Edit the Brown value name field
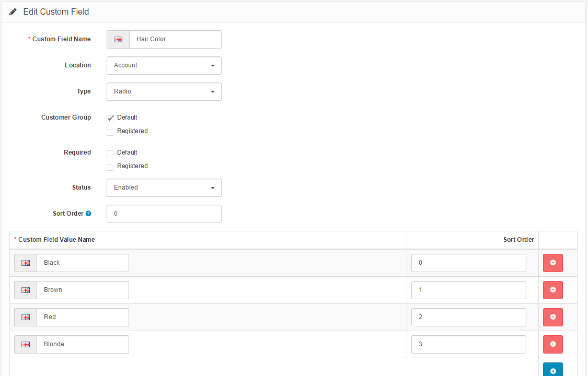This screenshot has width=588, height=376. (x=83, y=290)
